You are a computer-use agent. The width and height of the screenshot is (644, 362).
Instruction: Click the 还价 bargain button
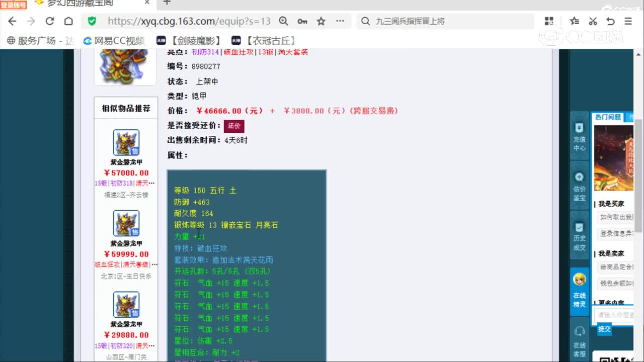pyautogui.click(x=234, y=126)
